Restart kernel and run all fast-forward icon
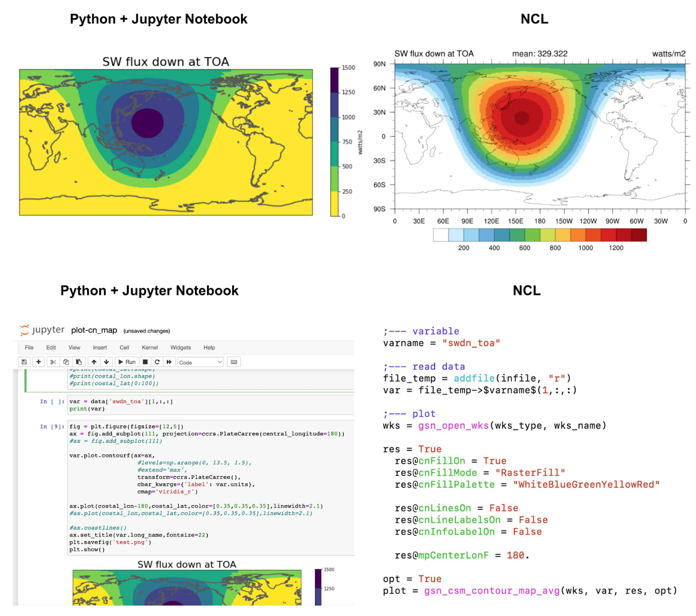 pos(169,362)
